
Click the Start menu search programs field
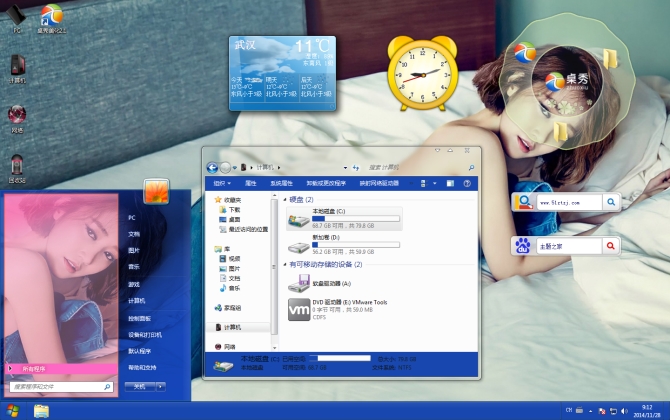click(62, 385)
